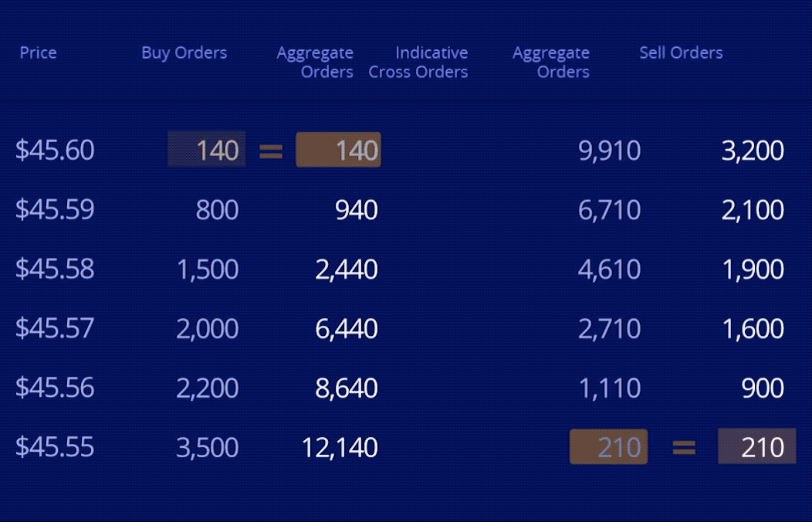
Task: Select the Sell Orders column header
Action: [681, 53]
